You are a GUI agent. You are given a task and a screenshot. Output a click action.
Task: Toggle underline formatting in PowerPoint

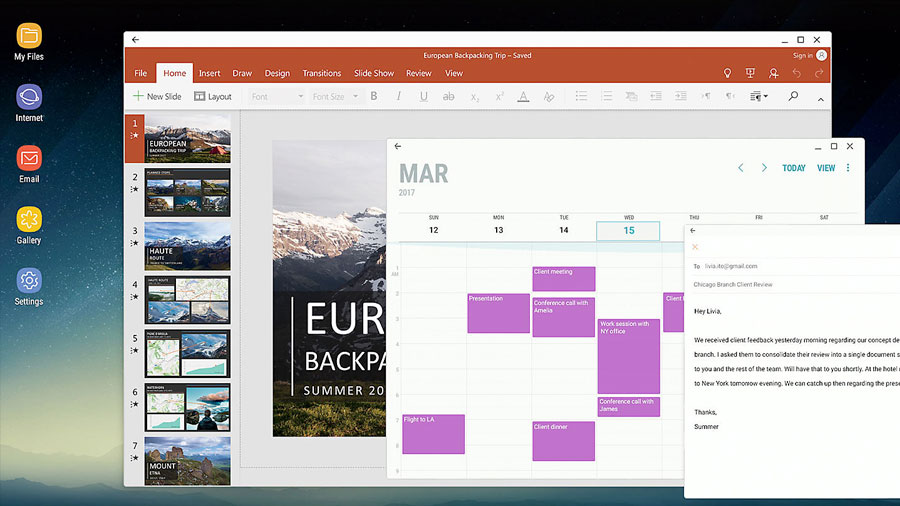click(424, 96)
